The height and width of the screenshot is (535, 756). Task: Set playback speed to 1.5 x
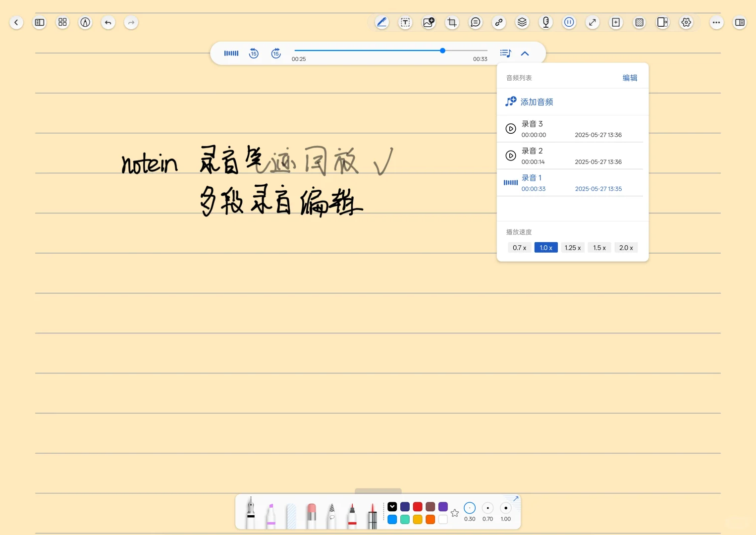tap(599, 248)
